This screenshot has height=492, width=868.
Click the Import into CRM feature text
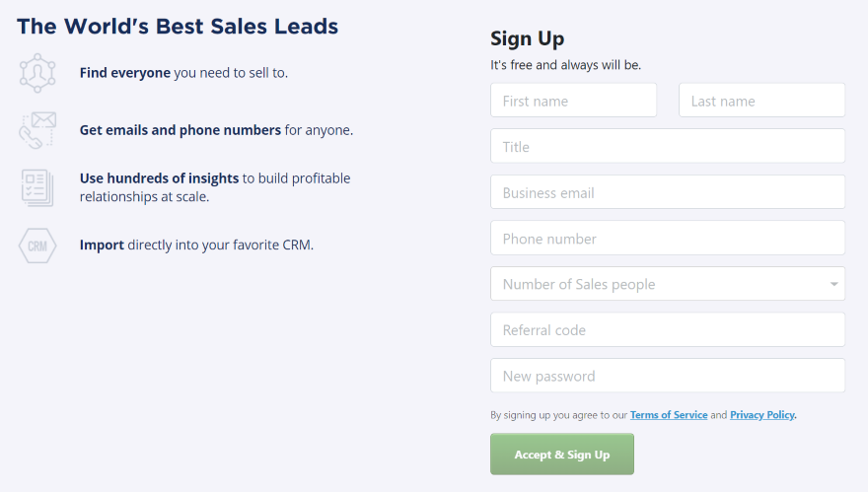click(196, 245)
